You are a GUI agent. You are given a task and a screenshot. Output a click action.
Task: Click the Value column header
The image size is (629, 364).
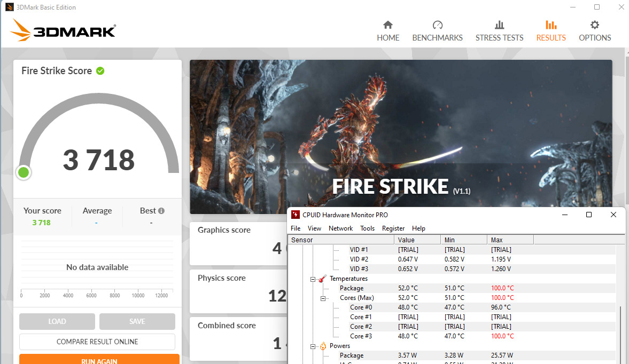[417, 240]
